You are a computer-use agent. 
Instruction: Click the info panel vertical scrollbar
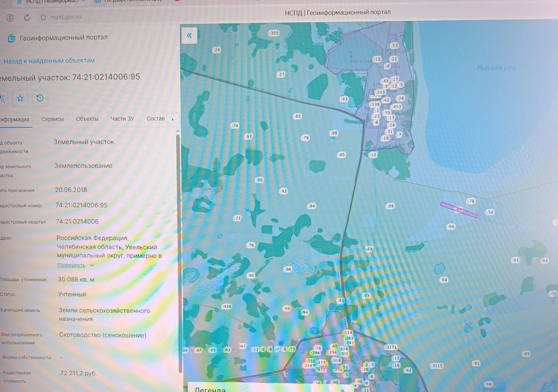(179, 253)
